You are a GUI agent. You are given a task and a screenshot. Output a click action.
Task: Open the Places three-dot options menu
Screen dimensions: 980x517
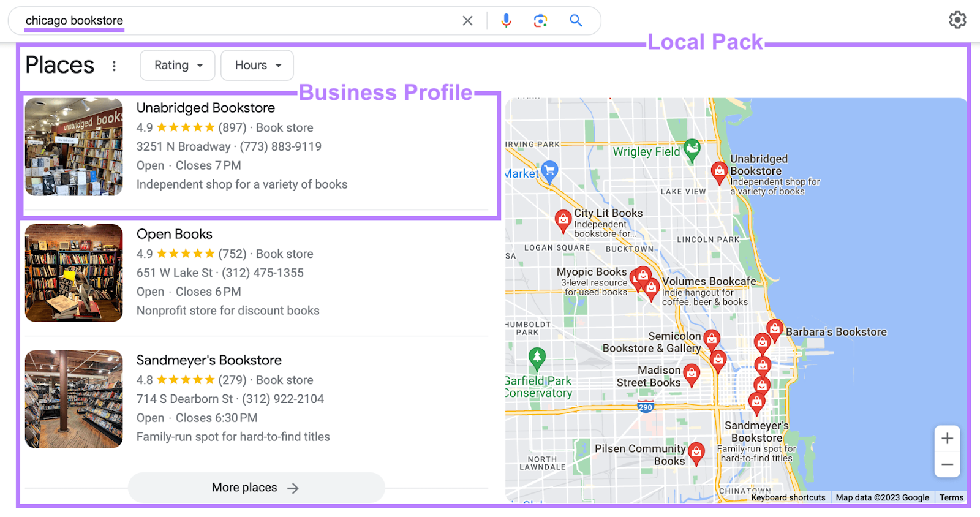(114, 66)
